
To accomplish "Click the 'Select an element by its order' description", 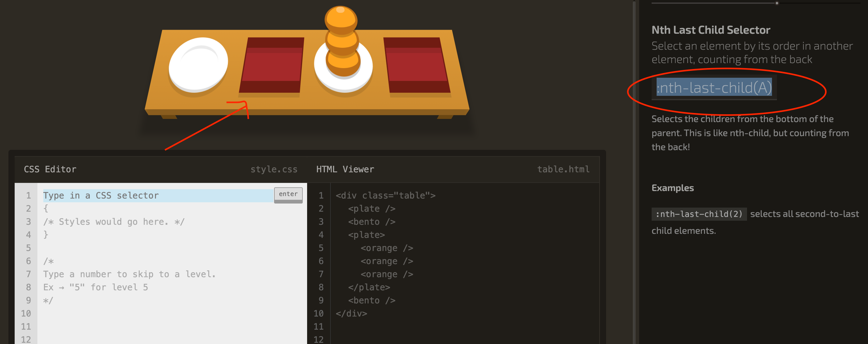I will click(x=752, y=53).
